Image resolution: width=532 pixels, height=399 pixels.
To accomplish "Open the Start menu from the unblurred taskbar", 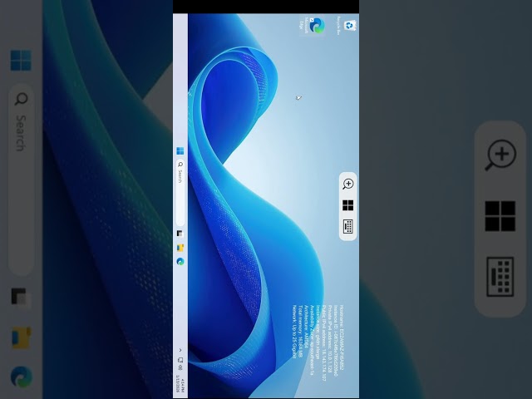I will 180,151.
